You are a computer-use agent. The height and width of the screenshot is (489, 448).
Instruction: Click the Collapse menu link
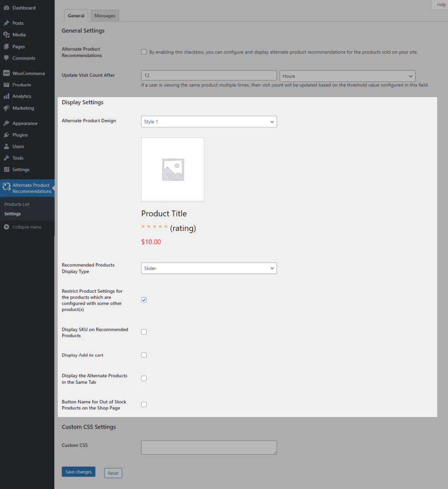tap(27, 227)
